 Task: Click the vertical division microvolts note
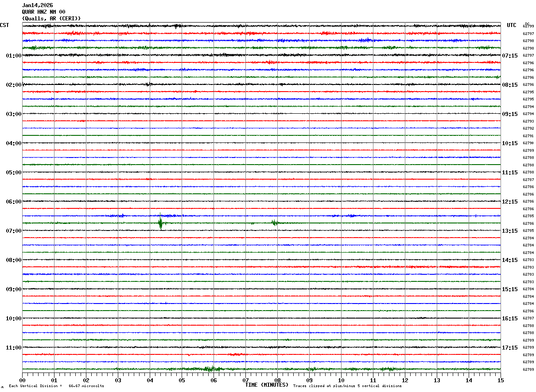point(56,386)
